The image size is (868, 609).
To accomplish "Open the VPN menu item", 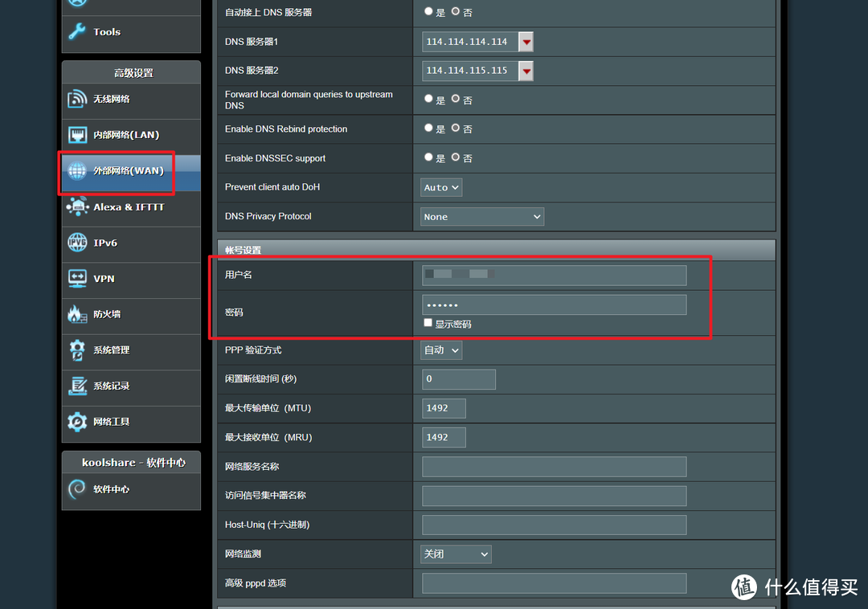I will [x=131, y=280].
